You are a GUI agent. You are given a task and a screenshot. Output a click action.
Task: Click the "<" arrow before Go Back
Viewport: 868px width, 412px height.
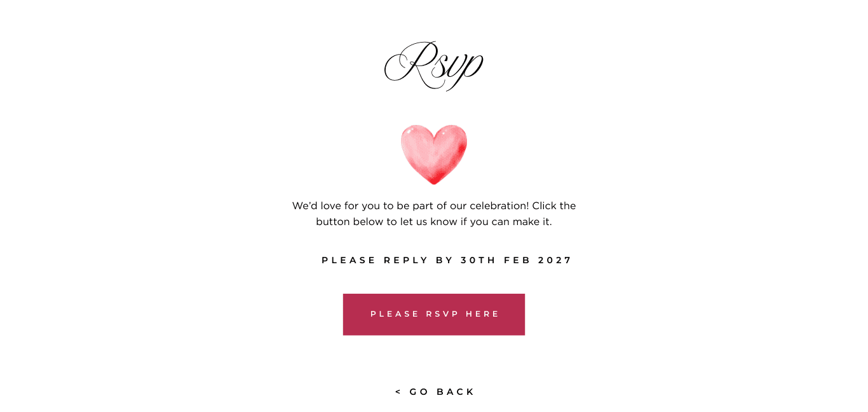398,392
